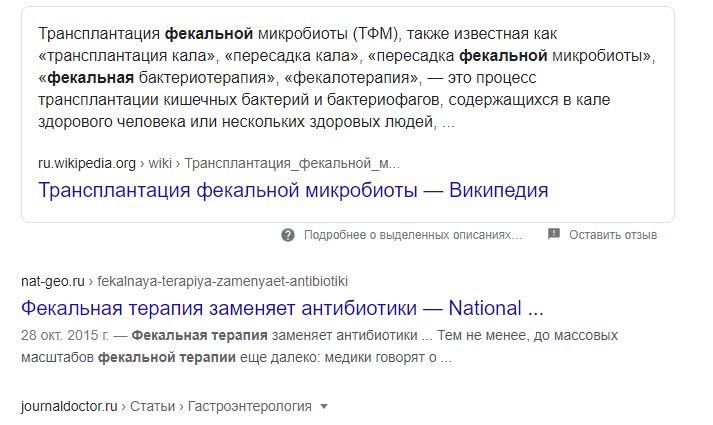This screenshot has width=713, height=425.
Task: Click the "Статьи" breadcrumb segment
Action: 152,406
